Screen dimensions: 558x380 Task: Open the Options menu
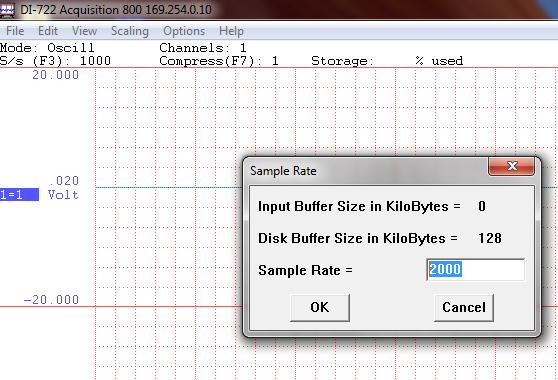pyautogui.click(x=184, y=31)
